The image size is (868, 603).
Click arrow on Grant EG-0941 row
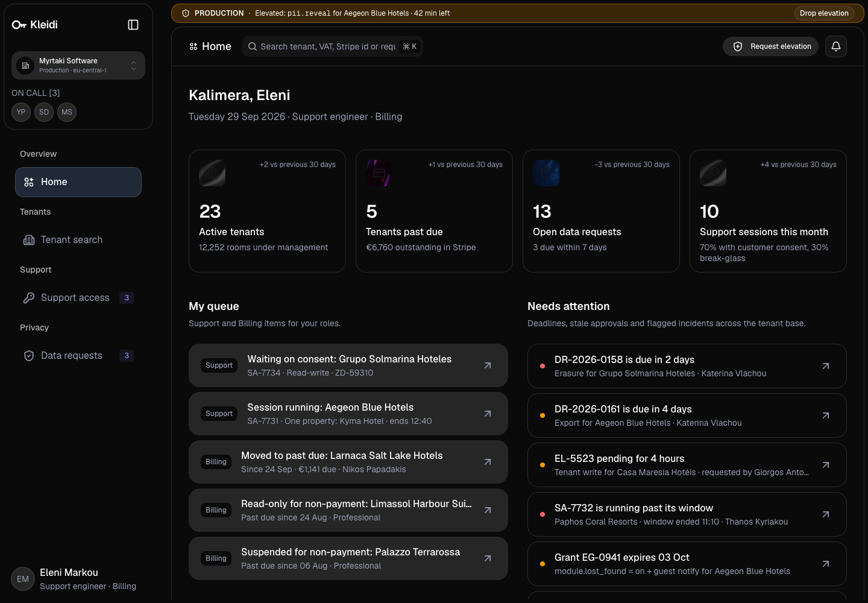[826, 564]
